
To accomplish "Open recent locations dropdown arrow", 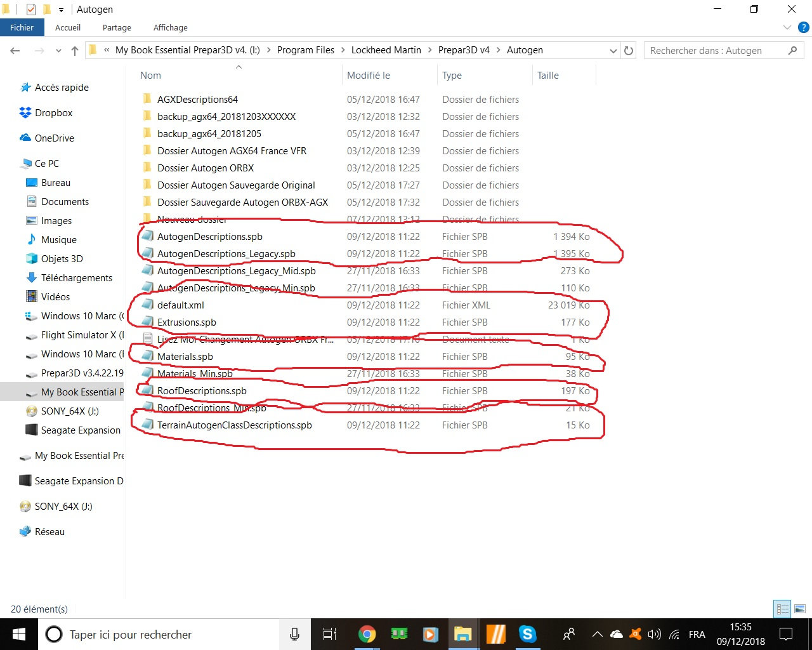I will 58,51.
